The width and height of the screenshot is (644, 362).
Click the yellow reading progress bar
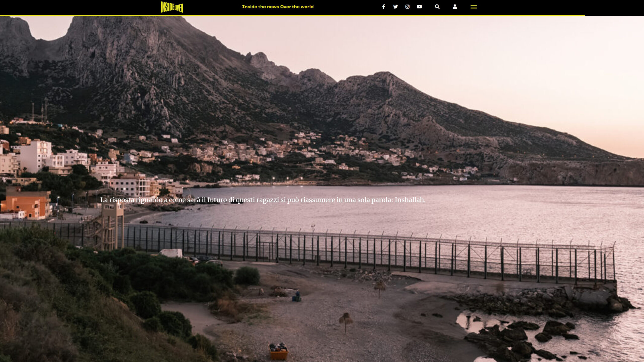click(x=292, y=16)
